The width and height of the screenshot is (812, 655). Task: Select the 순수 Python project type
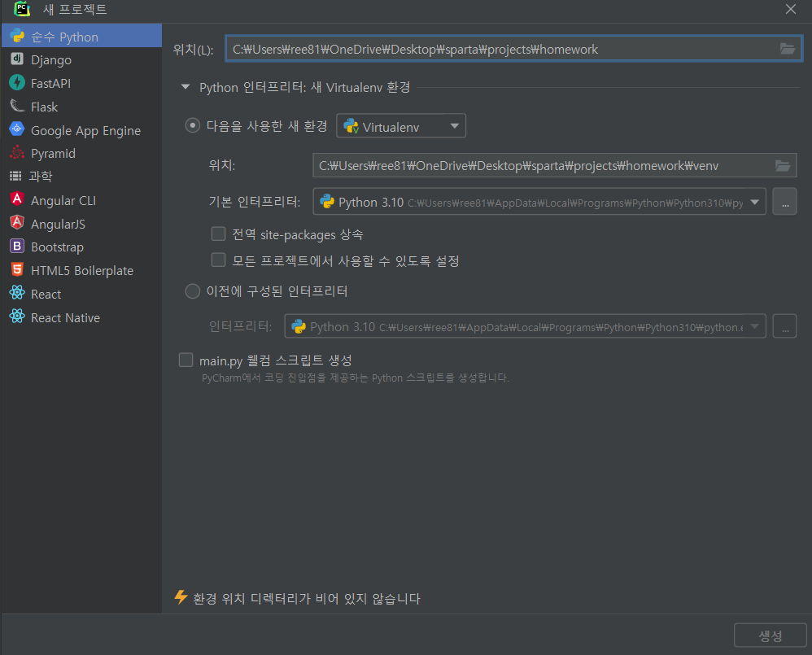pyautogui.click(x=82, y=37)
